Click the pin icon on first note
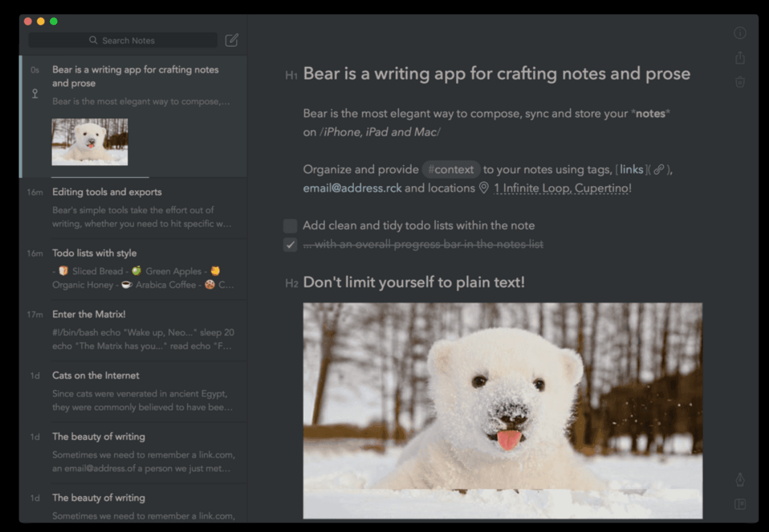The image size is (769, 532). pos(35,94)
